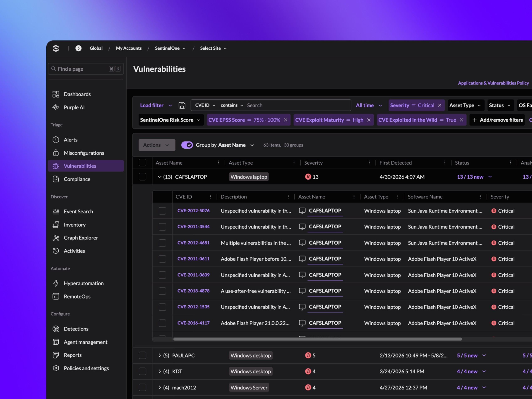Click the Find a page search box
This screenshot has width=532, height=399.
click(86, 69)
